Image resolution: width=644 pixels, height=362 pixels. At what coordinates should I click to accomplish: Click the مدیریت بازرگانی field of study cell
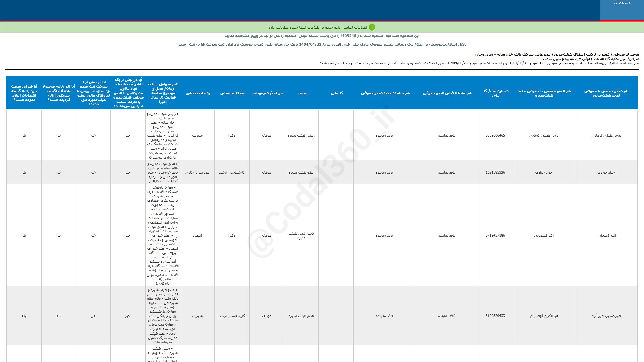pos(197,173)
